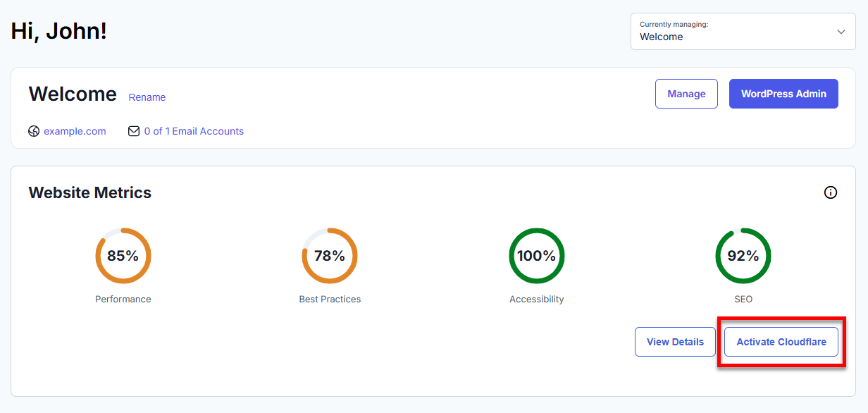Click the envelope icon beside Email Accounts

click(134, 131)
